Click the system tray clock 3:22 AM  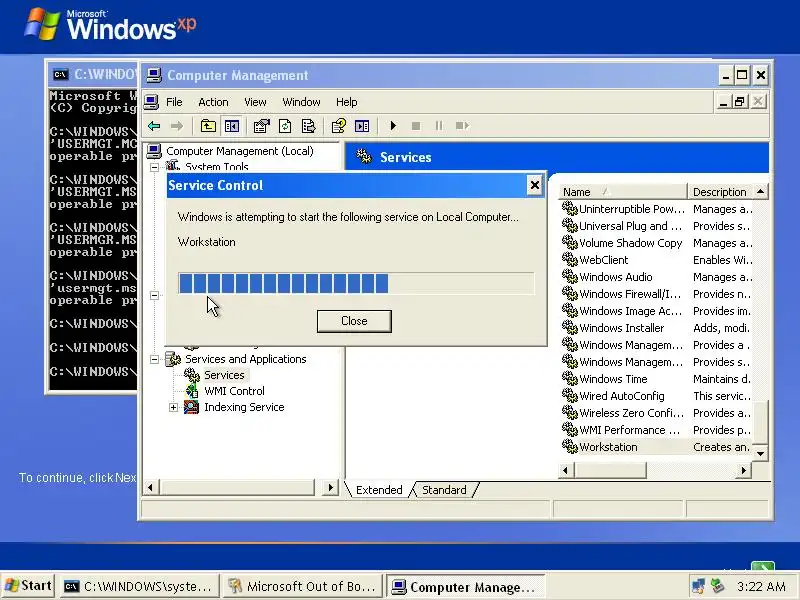click(761, 586)
